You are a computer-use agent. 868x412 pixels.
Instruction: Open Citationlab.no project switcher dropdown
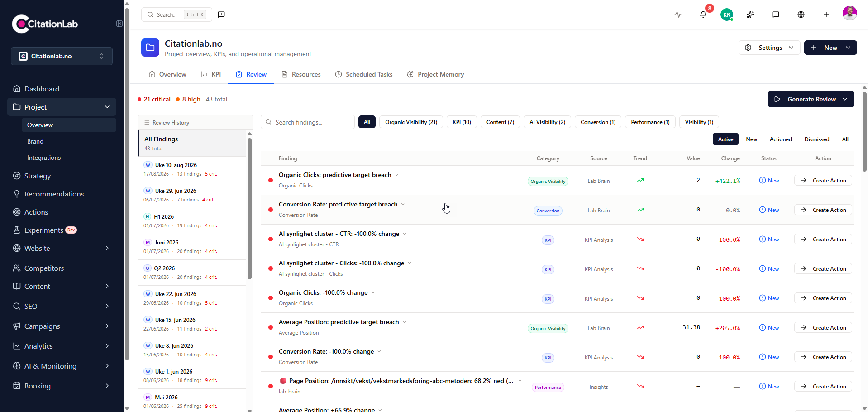click(x=62, y=56)
